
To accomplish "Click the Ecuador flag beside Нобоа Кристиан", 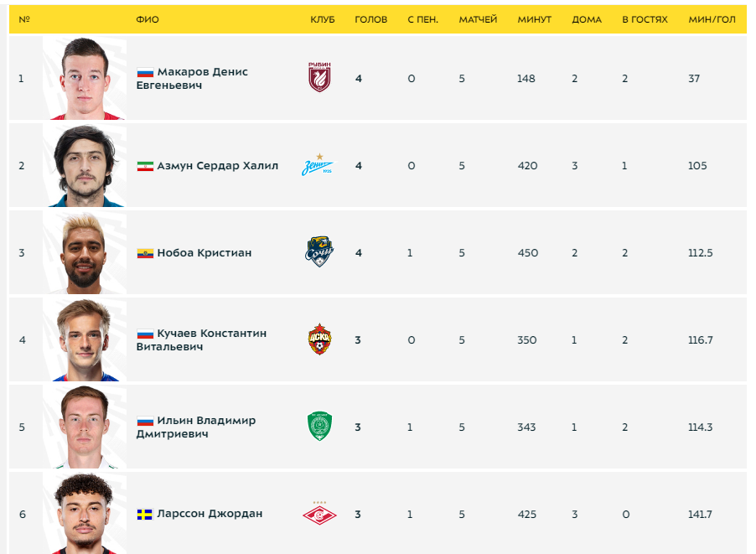I will pos(145,253).
